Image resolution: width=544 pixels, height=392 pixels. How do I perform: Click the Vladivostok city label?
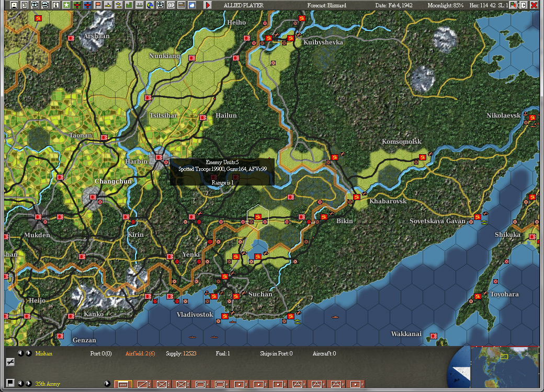[195, 314]
